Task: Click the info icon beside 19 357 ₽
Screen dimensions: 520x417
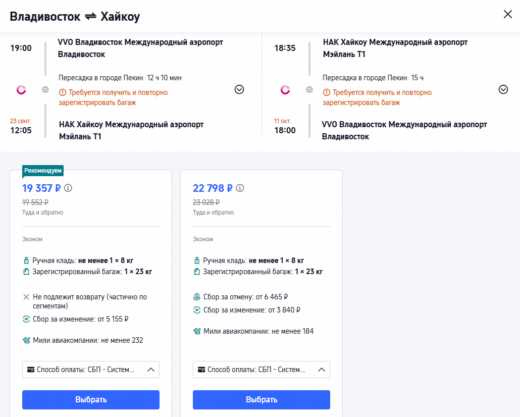Action: pos(68,188)
